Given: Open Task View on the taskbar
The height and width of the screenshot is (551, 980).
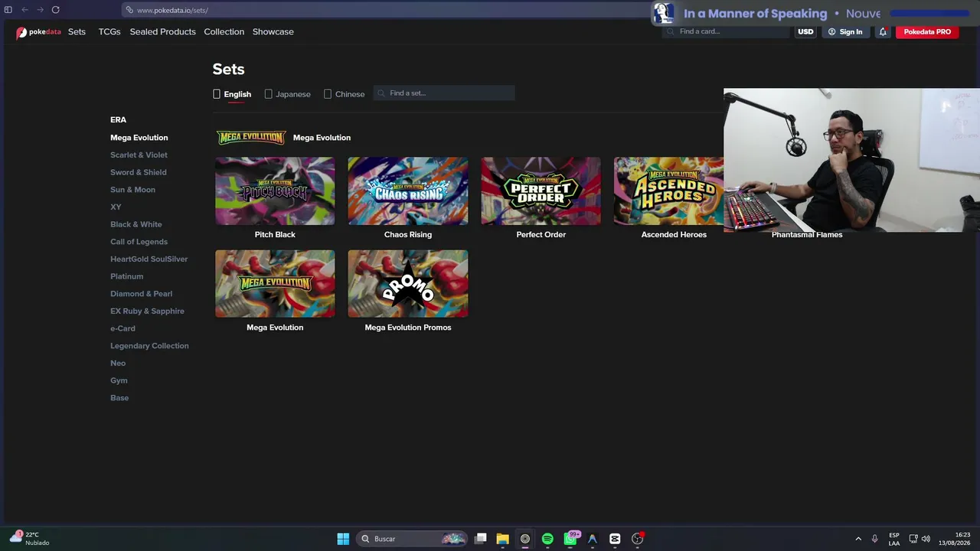Looking at the screenshot, I should tap(480, 539).
